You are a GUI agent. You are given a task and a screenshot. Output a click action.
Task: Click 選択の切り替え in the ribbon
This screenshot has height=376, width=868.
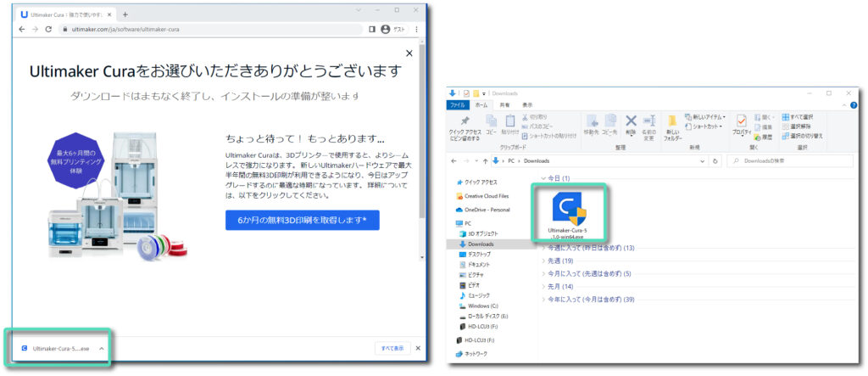point(802,135)
